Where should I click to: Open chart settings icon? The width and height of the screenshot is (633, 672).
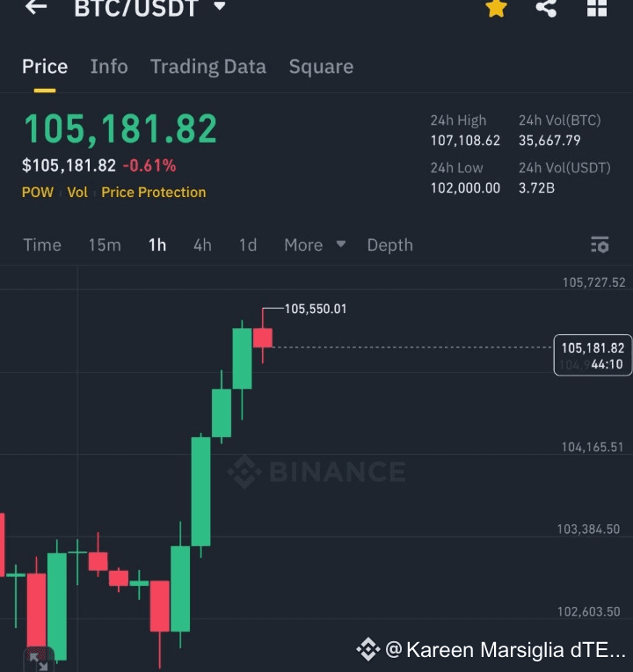[600, 245]
